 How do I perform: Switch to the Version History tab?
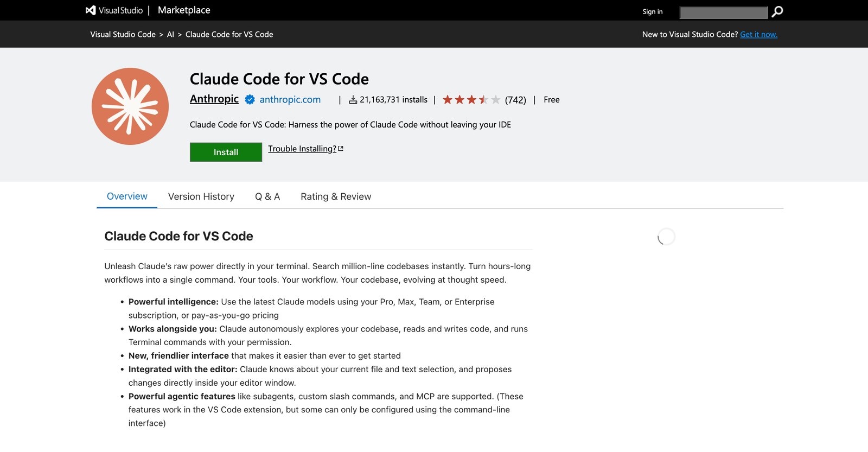pyautogui.click(x=201, y=196)
